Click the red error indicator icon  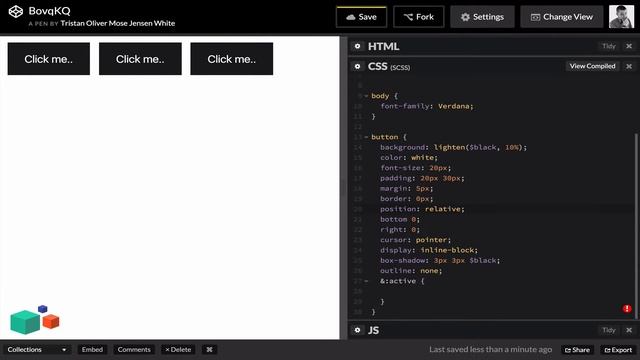tap(627, 309)
